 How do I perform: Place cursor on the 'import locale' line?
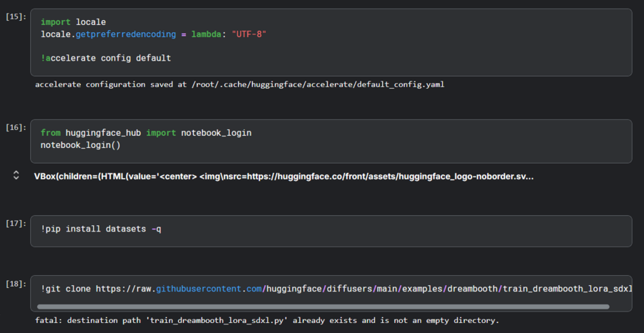(x=73, y=22)
